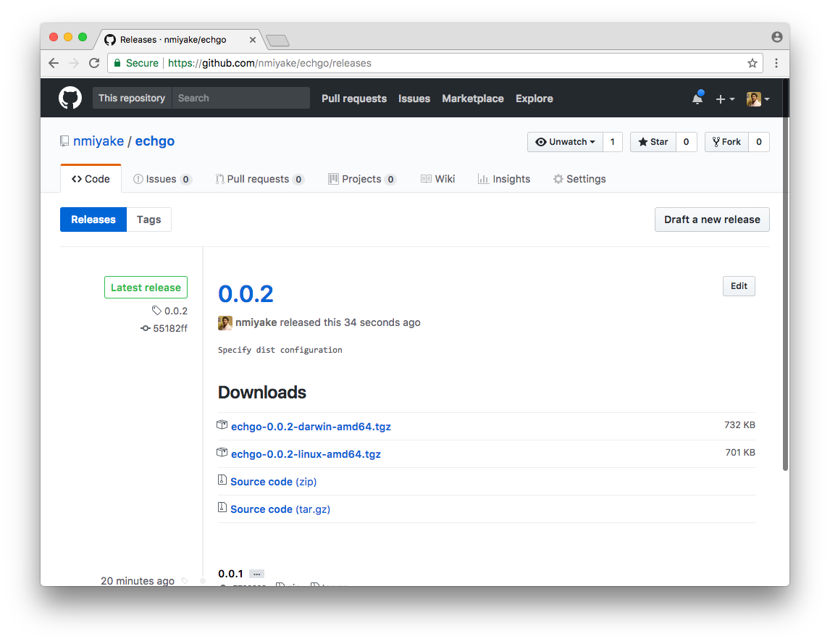Click file icon beside Source code (tar.gz)

(222, 507)
